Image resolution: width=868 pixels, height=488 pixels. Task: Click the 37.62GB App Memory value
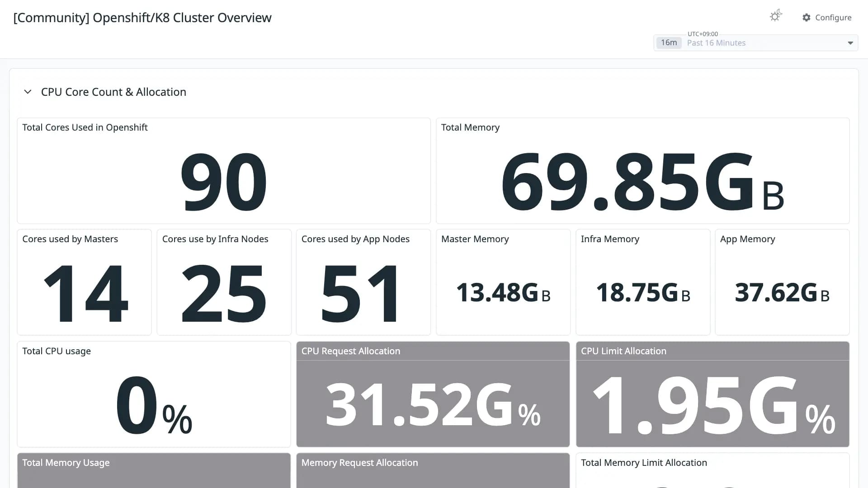(782, 292)
